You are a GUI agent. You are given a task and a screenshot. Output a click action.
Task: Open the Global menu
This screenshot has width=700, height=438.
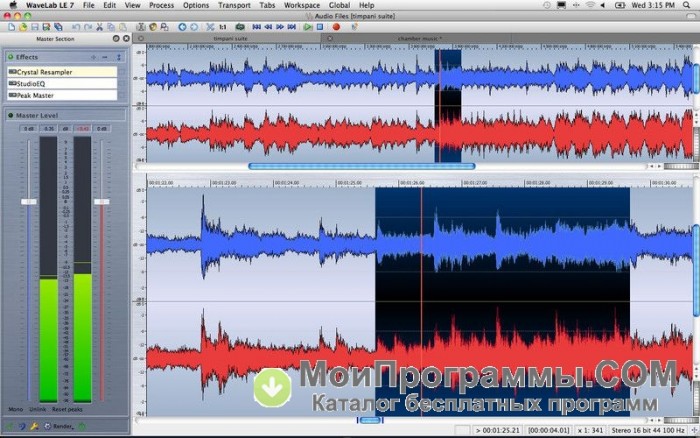339,5
